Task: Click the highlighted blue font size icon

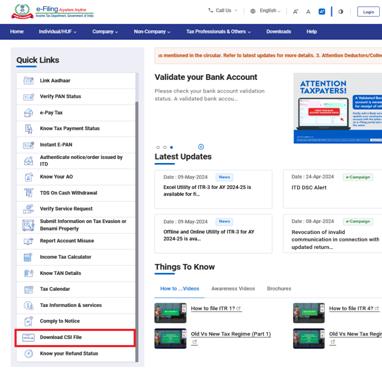Action: pyautogui.click(x=322, y=11)
